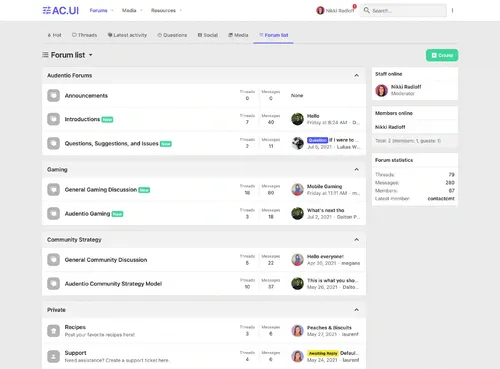Open the Announcements forum icon
This screenshot has height=369, width=500.
[53, 96]
